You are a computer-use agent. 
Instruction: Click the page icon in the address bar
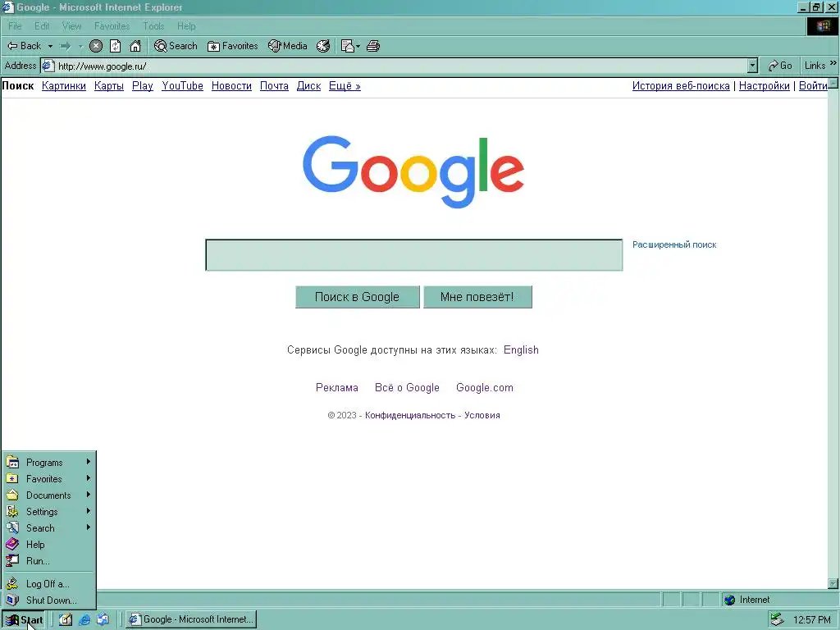click(x=48, y=66)
